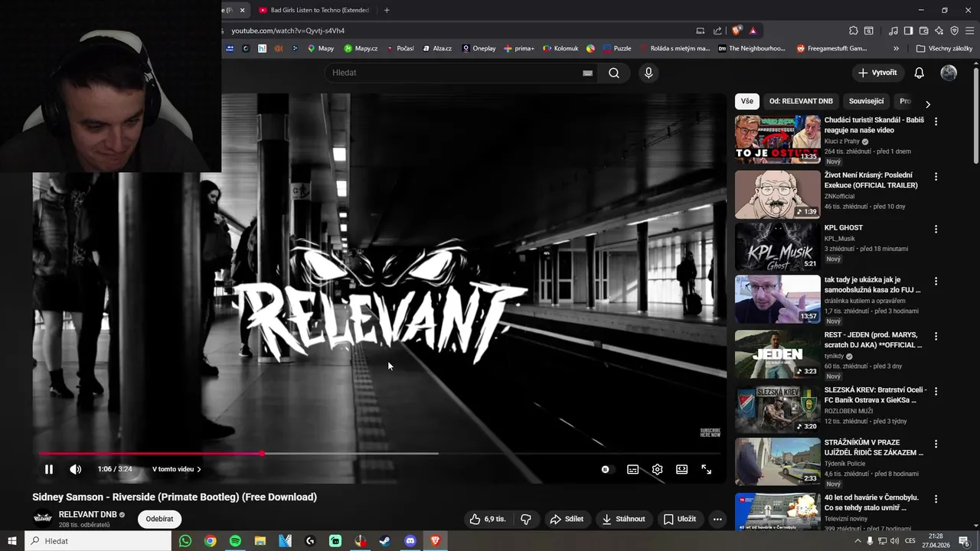980x551 pixels.
Task: Open the 'Vytvořit' create menu
Action: point(877,73)
